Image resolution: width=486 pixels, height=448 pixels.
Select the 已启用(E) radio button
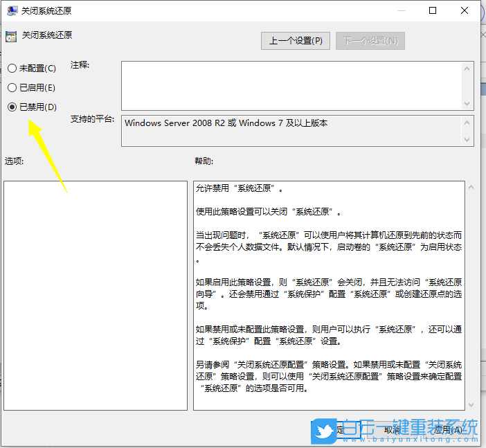pos(12,88)
